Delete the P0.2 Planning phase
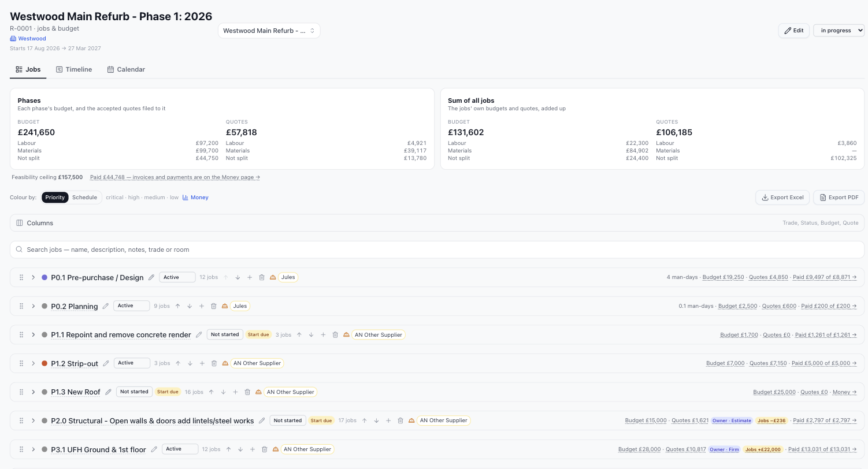The width and height of the screenshot is (868, 469). coord(214,306)
